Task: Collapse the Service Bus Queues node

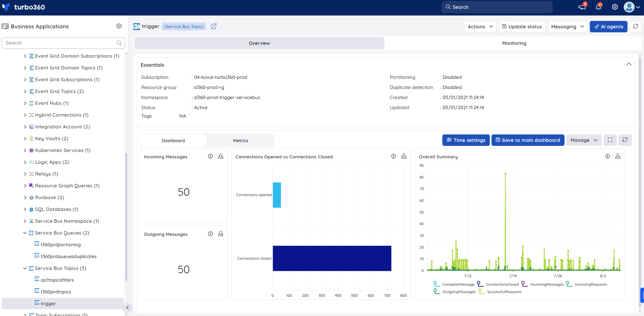Action: 25,233
